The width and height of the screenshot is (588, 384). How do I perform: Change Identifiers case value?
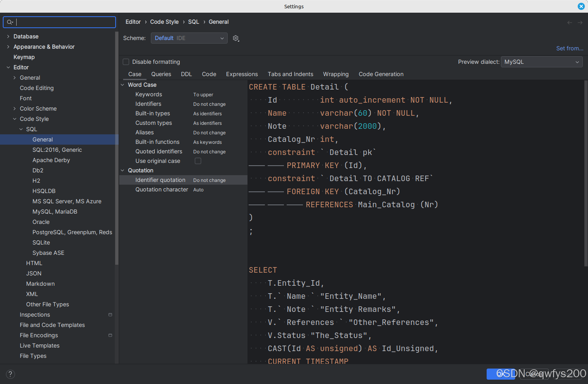tap(209, 104)
